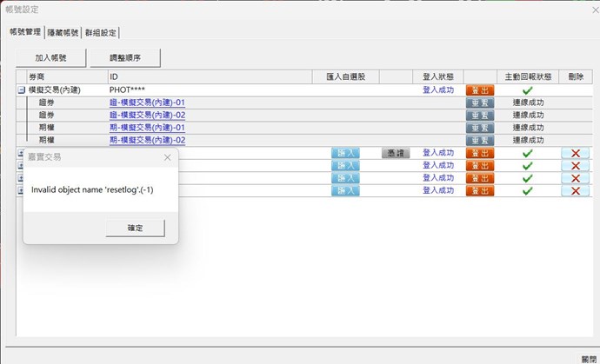Click the green checkmark in the bottom account row
Viewport: 600px width, 364px height.
point(527,191)
